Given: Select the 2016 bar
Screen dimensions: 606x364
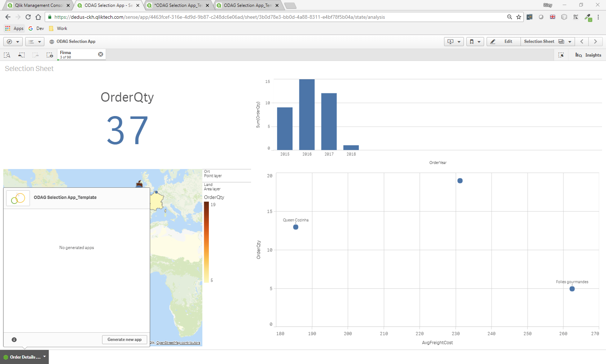Looking at the screenshot, I should [307, 115].
